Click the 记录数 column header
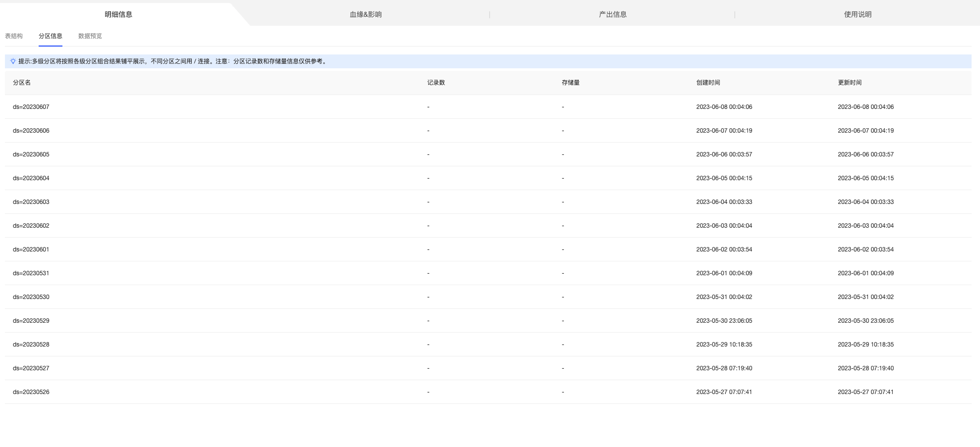 point(436,83)
